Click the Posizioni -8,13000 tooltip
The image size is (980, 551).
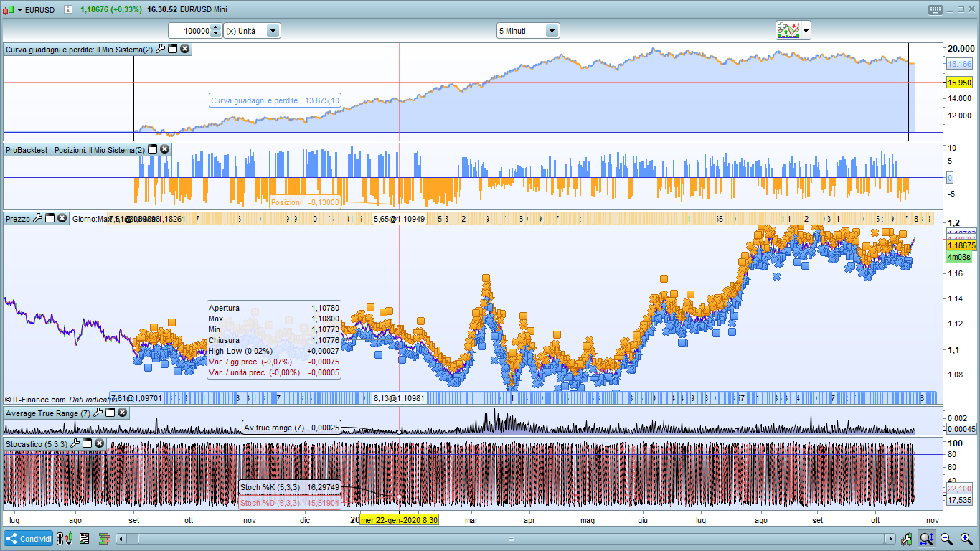point(305,202)
